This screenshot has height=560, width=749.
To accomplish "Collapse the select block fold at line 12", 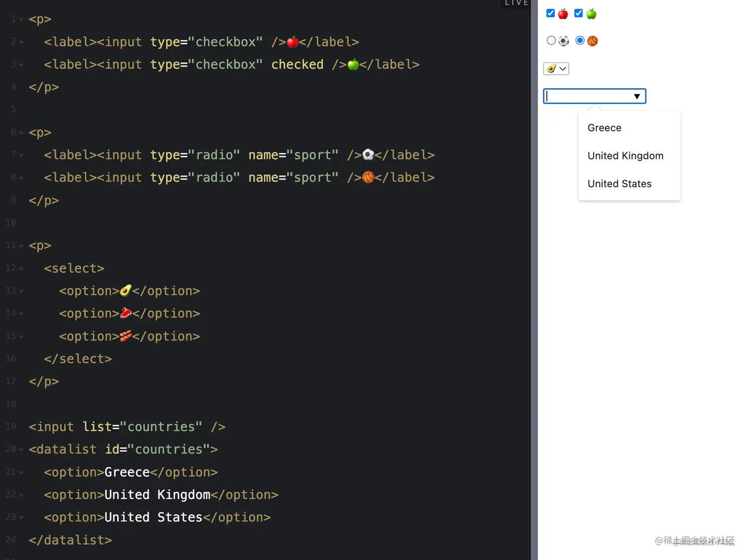I will (21, 269).
